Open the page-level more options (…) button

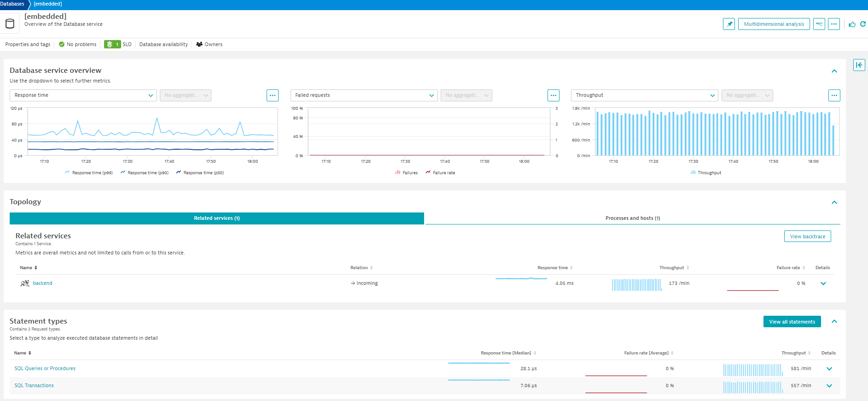click(833, 24)
